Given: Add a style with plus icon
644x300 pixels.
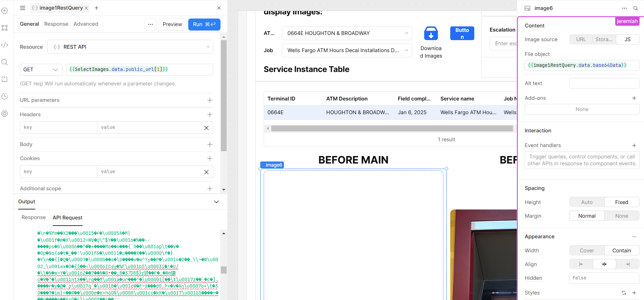Looking at the screenshot, I should (x=634, y=293).
